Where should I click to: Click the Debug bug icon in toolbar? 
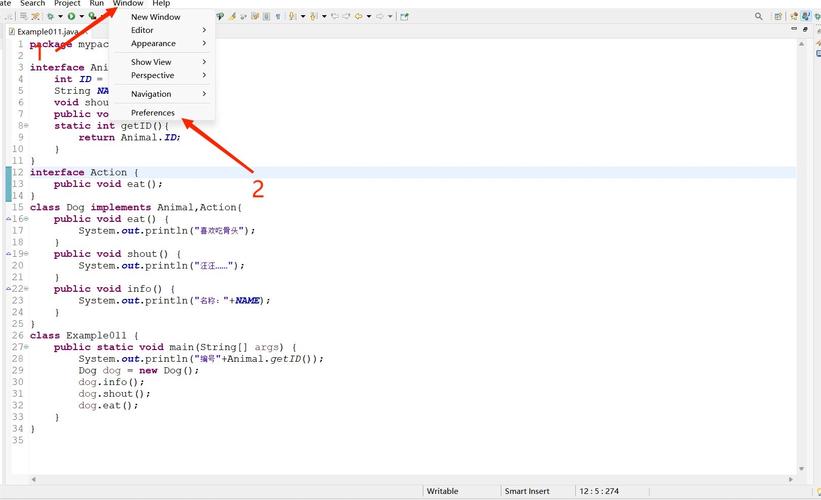(x=50, y=17)
